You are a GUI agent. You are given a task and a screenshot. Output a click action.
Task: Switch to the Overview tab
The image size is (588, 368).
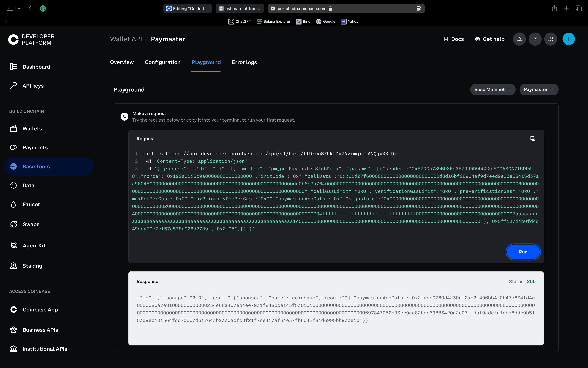pyautogui.click(x=122, y=62)
